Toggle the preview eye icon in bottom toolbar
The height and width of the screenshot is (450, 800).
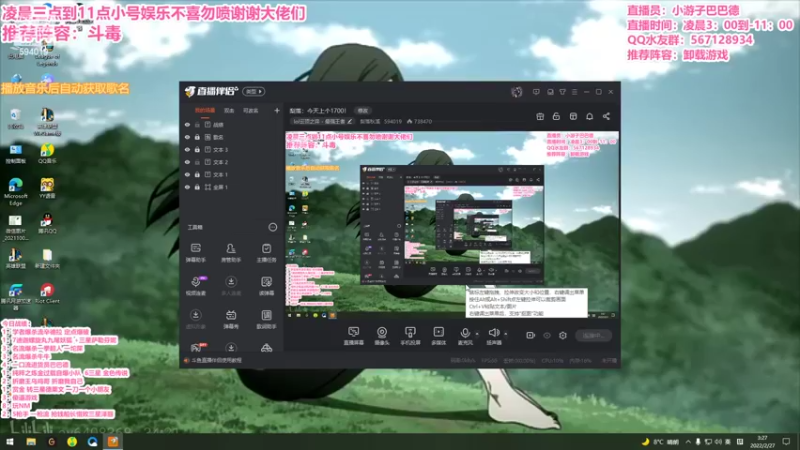coord(546,335)
